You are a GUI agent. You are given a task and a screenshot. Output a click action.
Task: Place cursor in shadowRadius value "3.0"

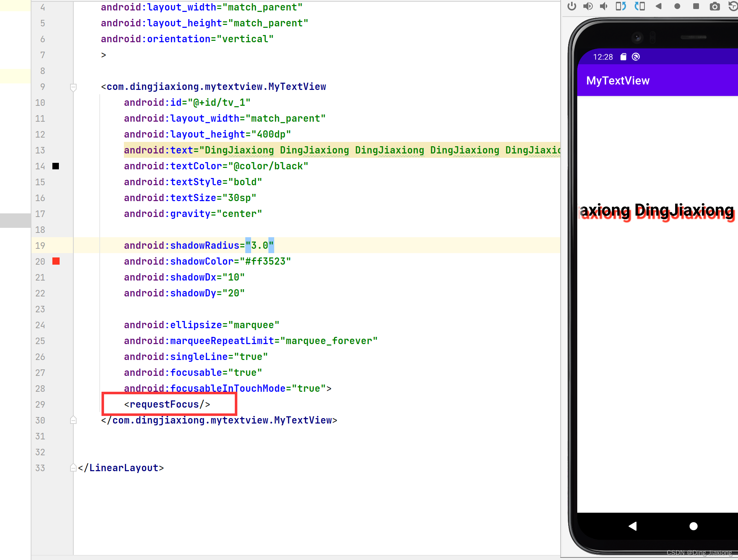coord(260,246)
